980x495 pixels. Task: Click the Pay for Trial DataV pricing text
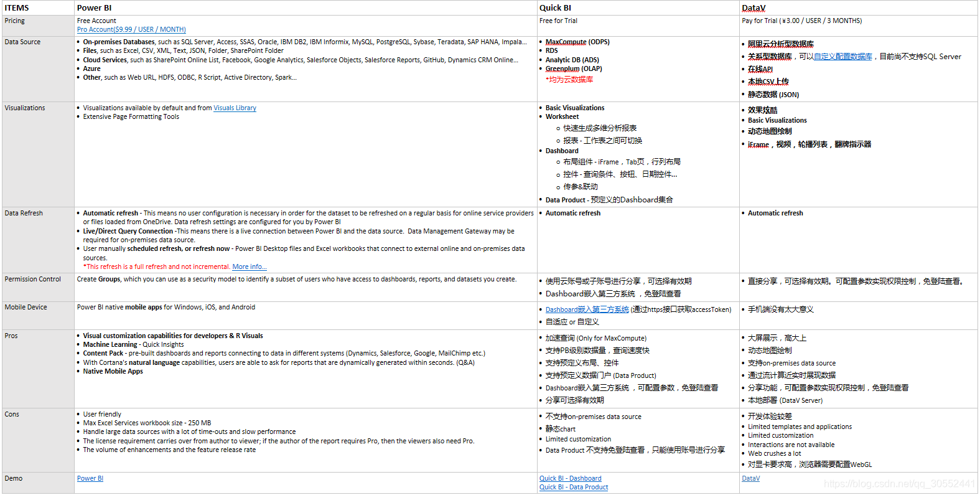point(802,21)
